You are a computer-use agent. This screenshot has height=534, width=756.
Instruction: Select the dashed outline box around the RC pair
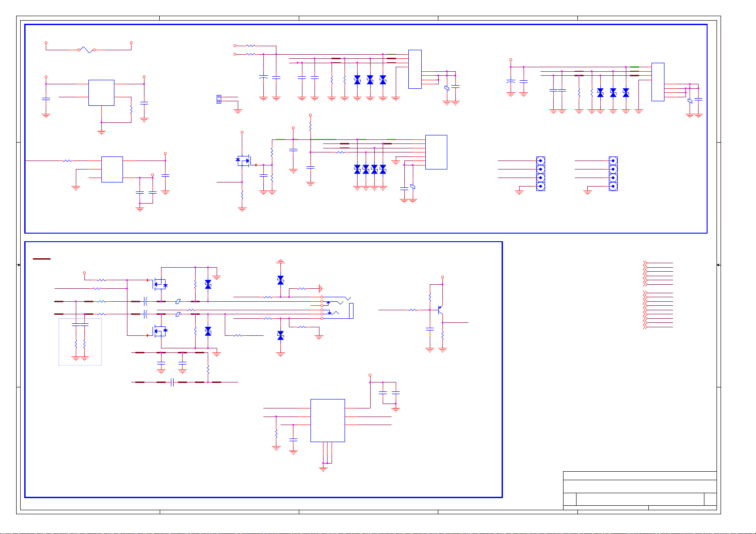pyautogui.click(x=80, y=342)
